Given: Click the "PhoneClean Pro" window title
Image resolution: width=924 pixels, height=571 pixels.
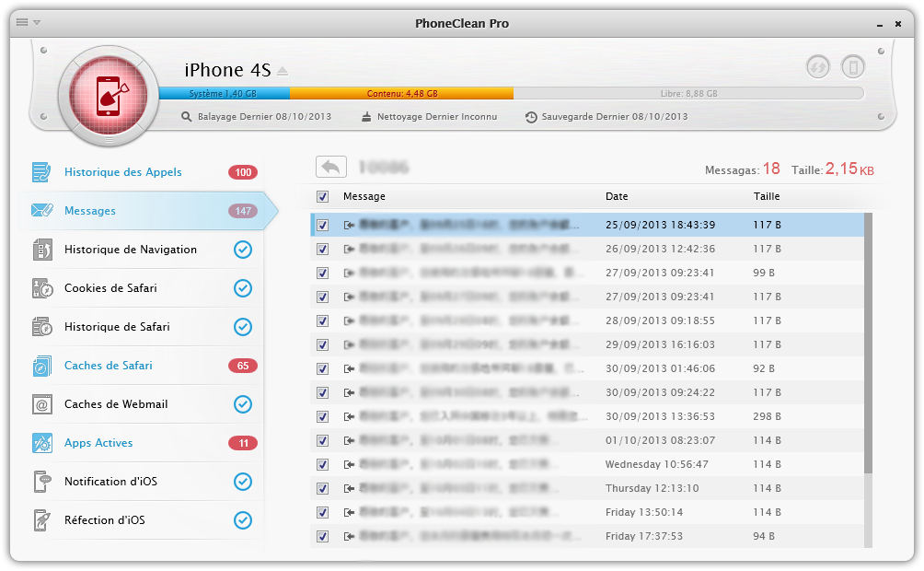Looking at the screenshot, I should (462, 24).
